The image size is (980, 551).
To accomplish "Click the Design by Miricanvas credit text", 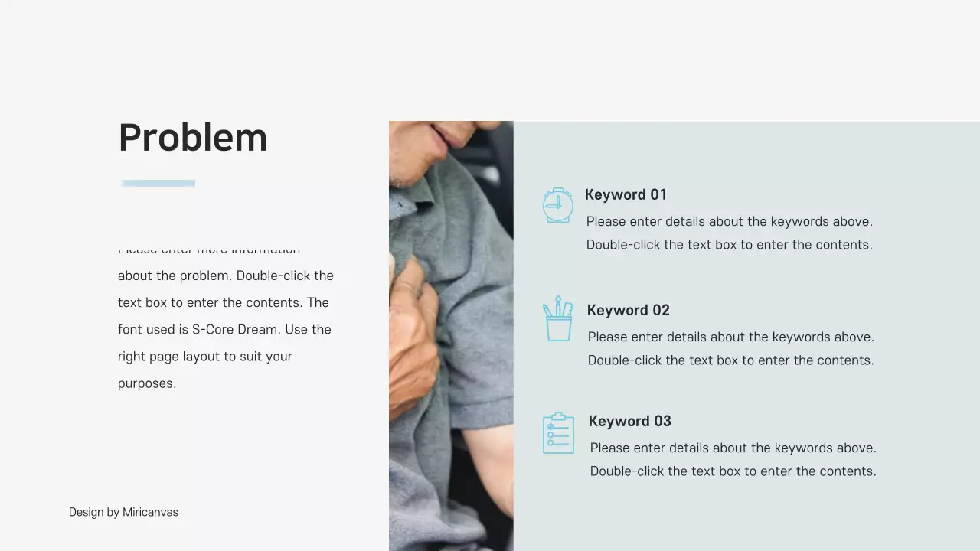I will [123, 512].
